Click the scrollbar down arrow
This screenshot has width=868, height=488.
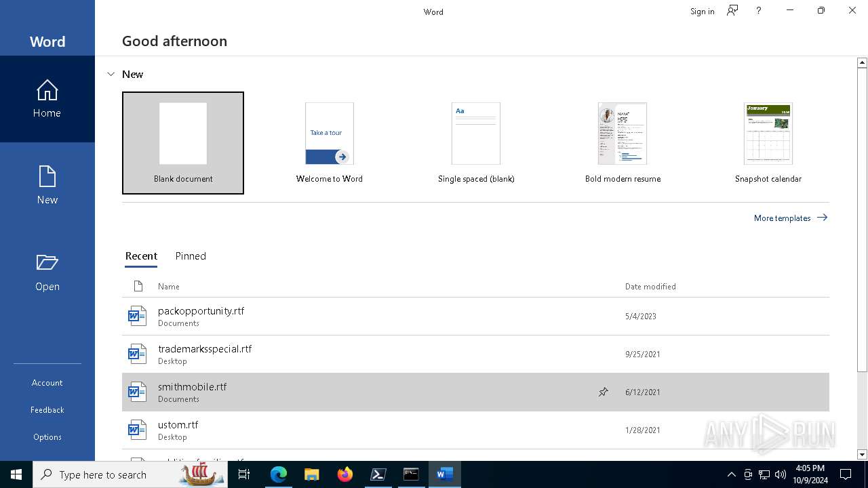click(x=862, y=455)
